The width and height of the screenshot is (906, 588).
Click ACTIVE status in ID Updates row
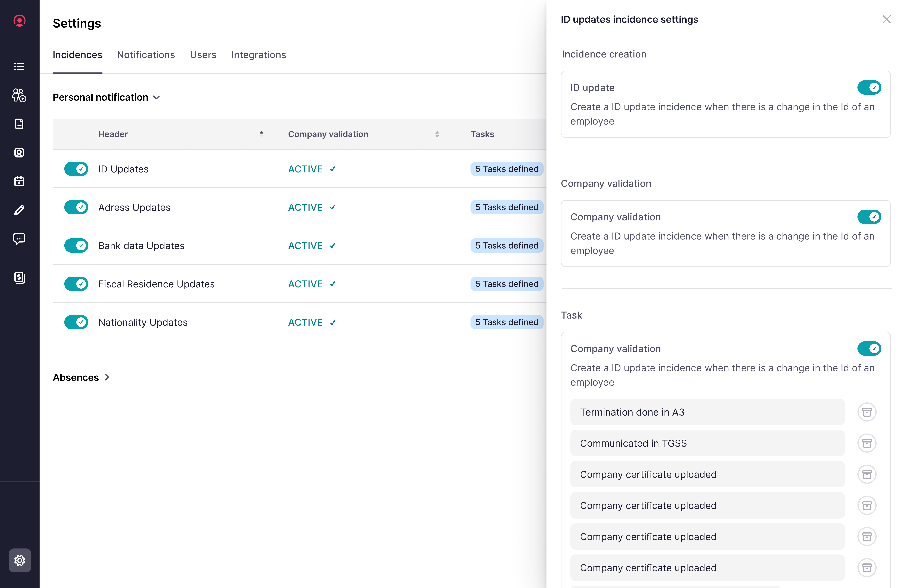pos(311,169)
